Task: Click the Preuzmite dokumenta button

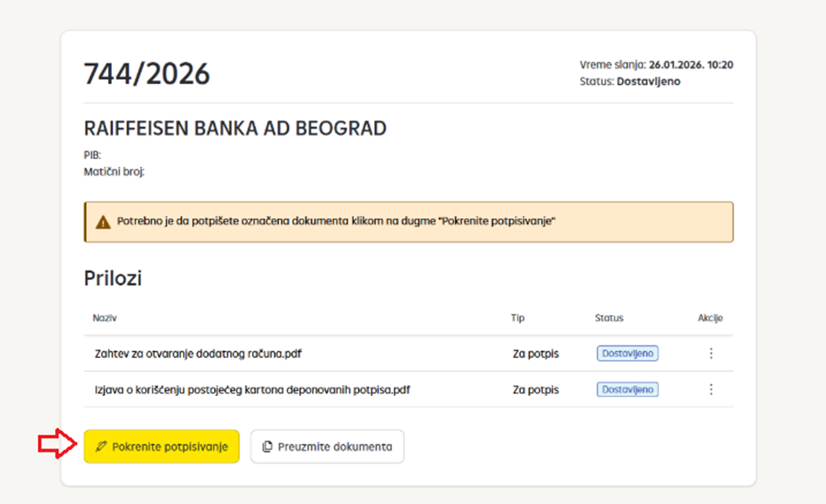Action: pos(327,447)
